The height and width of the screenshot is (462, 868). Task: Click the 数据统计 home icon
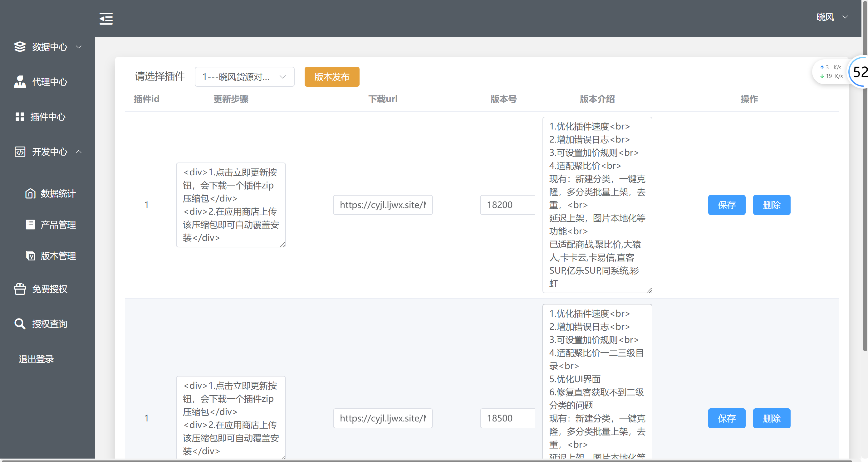30,194
